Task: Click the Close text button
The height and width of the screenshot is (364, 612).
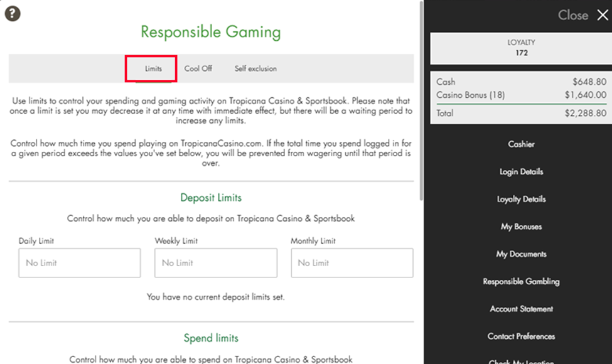Action: coord(573,15)
